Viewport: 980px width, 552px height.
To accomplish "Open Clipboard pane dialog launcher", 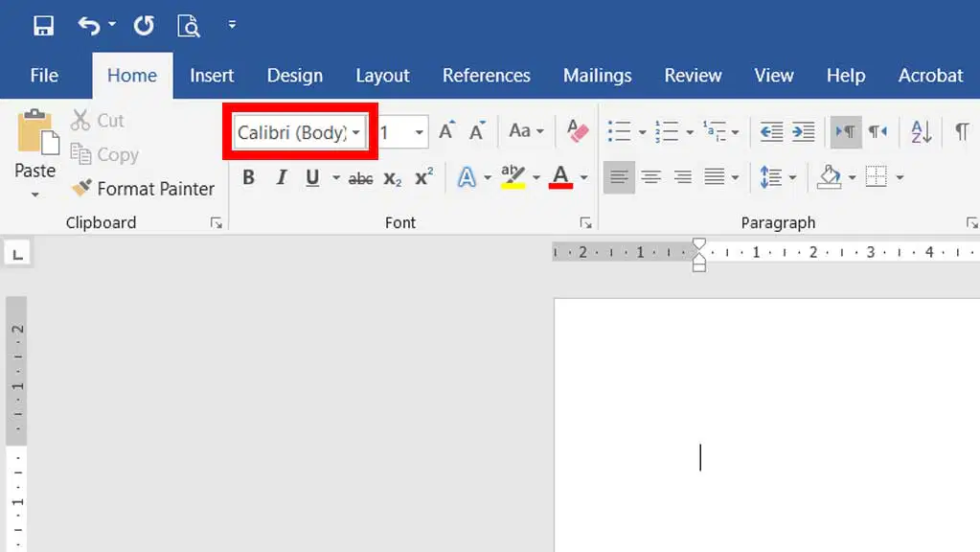I will [217, 222].
